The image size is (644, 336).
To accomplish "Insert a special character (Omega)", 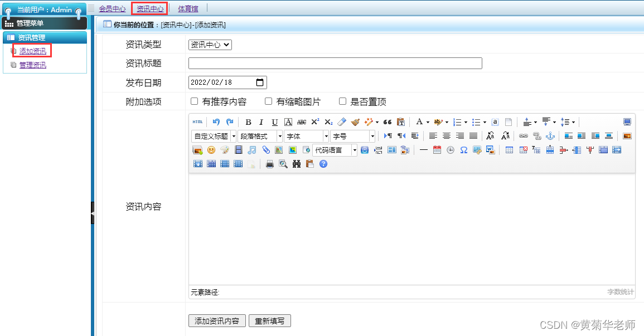I will pyautogui.click(x=464, y=150).
